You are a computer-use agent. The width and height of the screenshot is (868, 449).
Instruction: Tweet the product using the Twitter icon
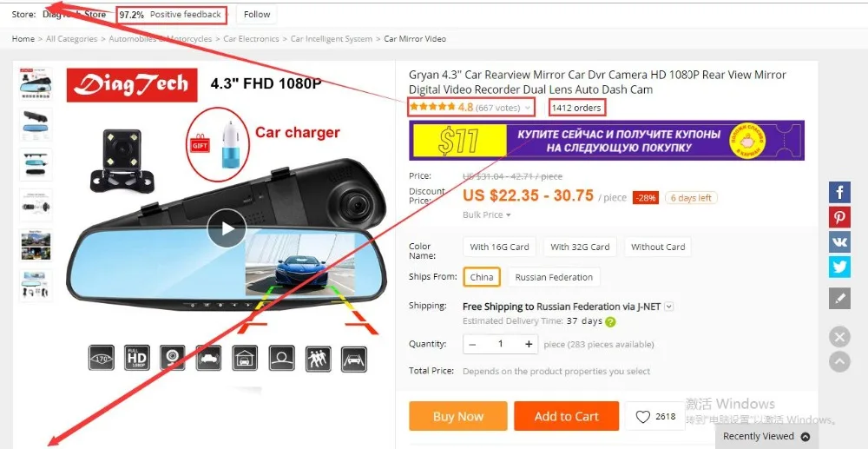tap(839, 267)
